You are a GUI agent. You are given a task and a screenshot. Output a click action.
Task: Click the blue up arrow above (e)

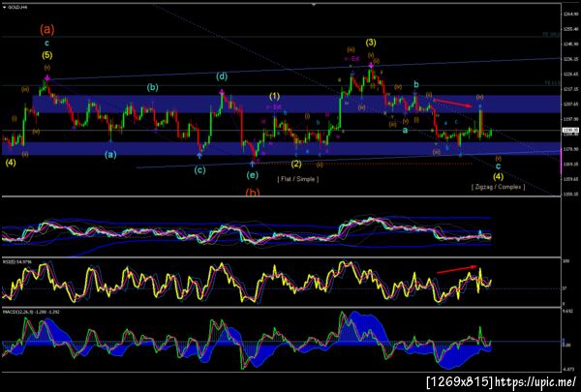click(252, 164)
